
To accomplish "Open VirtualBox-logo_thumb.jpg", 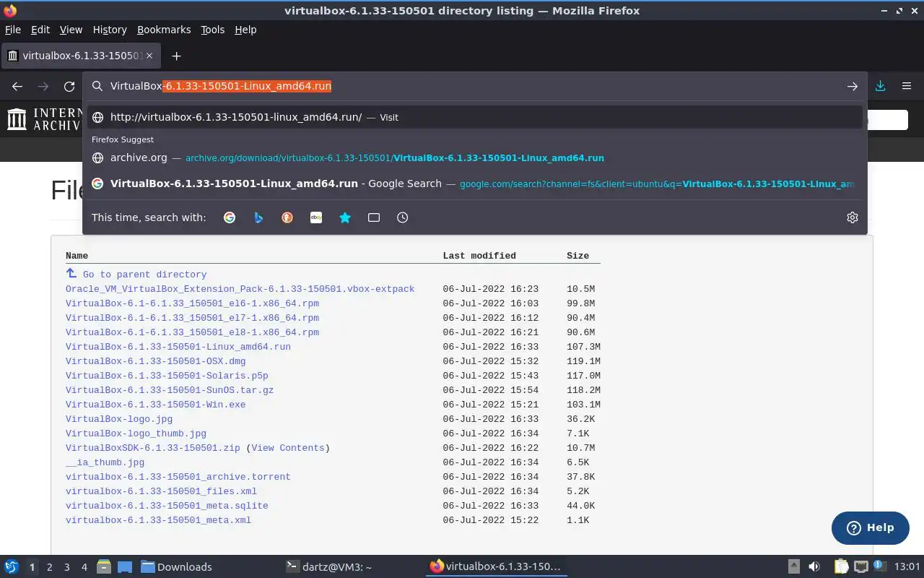I will [136, 433].
